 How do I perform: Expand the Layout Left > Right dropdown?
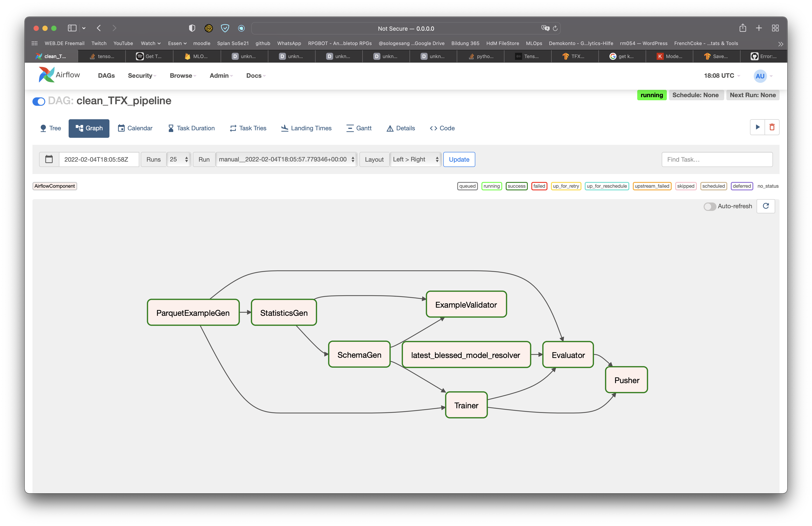pos(415,159)
